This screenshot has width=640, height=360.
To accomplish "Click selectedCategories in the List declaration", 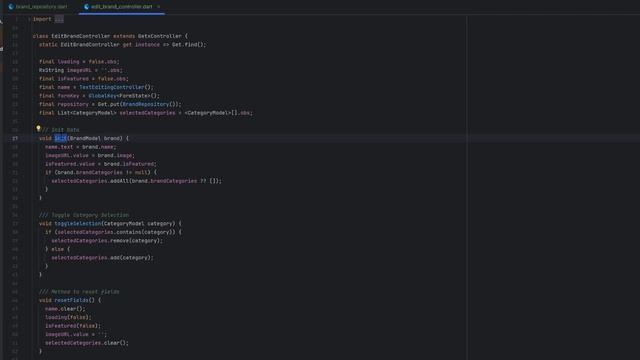I will point(147,113).
